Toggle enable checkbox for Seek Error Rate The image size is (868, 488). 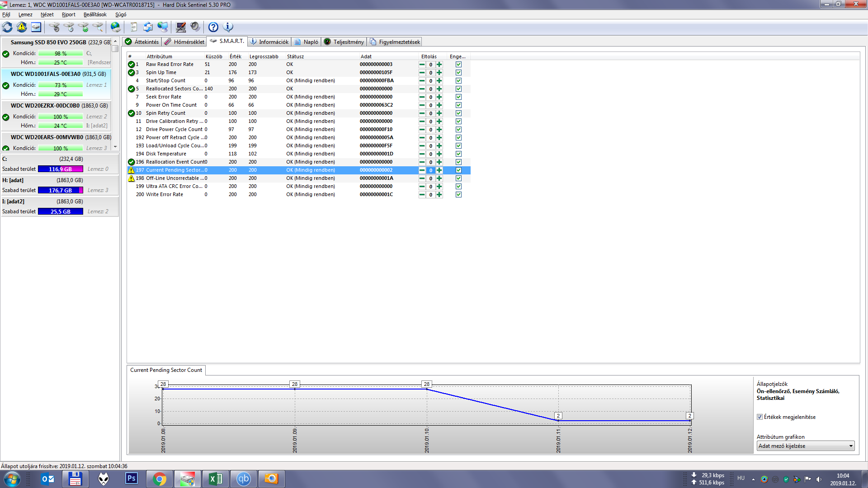click(458, 97)
